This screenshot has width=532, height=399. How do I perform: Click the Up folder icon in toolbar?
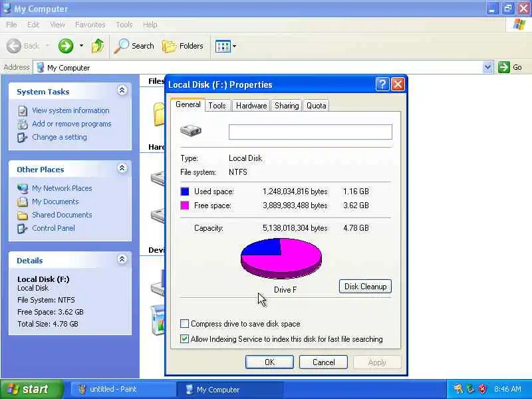click(x=98, y=46)
